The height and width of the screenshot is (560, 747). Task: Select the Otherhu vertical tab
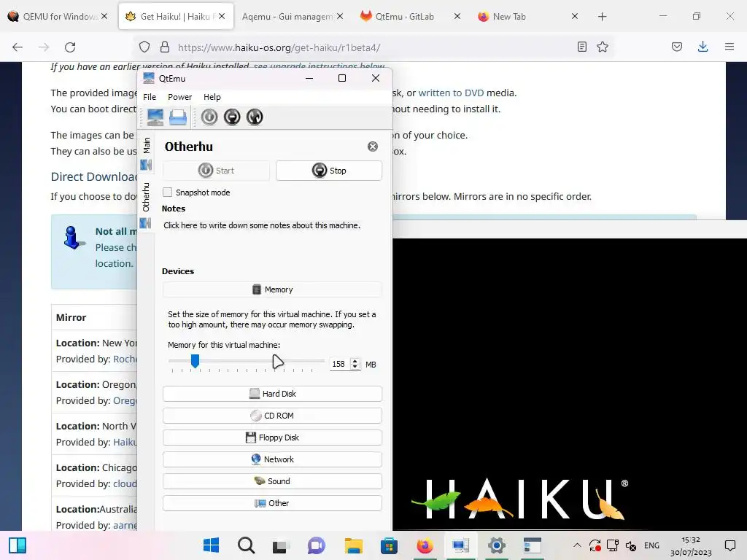pyautogui.click(x=146, y=205)
